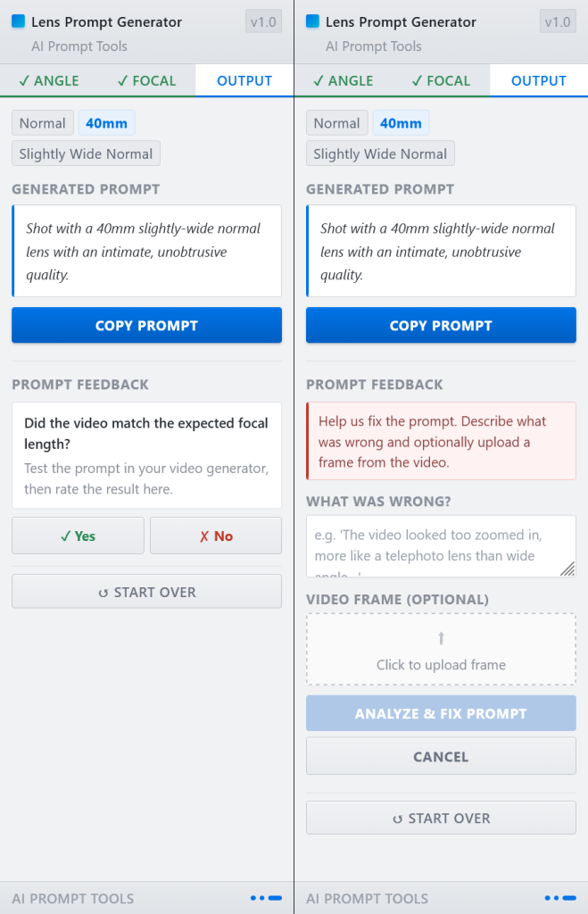Rate the prompt Yes for matching focal length
The width and height of the screenshot is (588, 914).
pos(78,536)
